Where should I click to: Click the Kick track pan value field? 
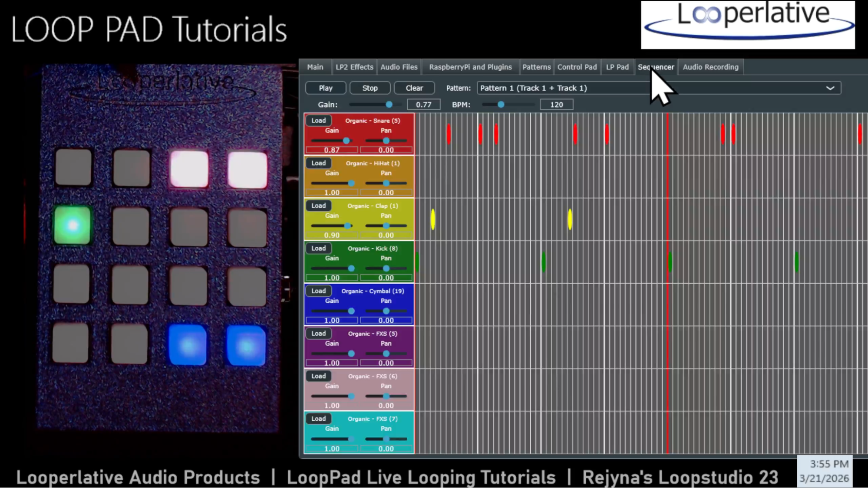coord(386,278)
